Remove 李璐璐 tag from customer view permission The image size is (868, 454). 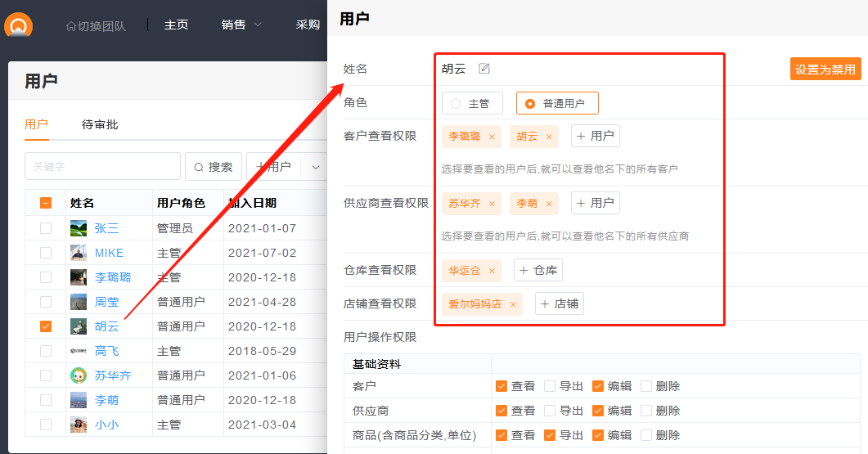tap(492, 137)
